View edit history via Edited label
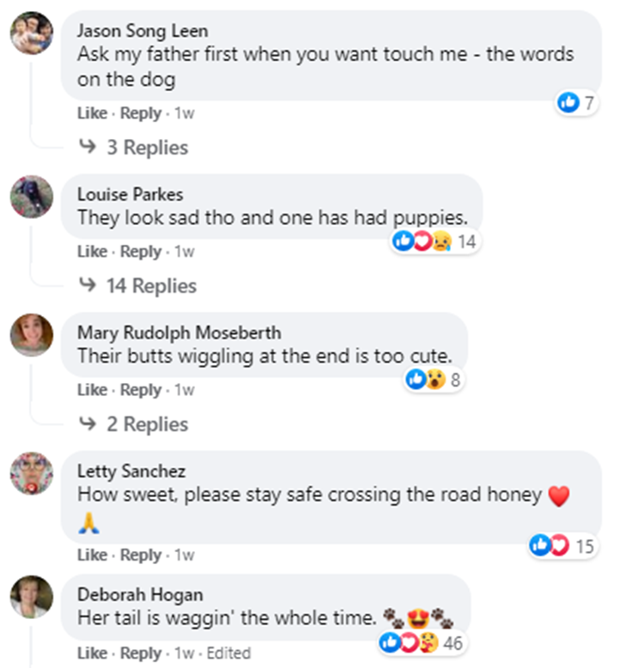The height and width of the screenshot is (668, 644). tap(228, 653)
